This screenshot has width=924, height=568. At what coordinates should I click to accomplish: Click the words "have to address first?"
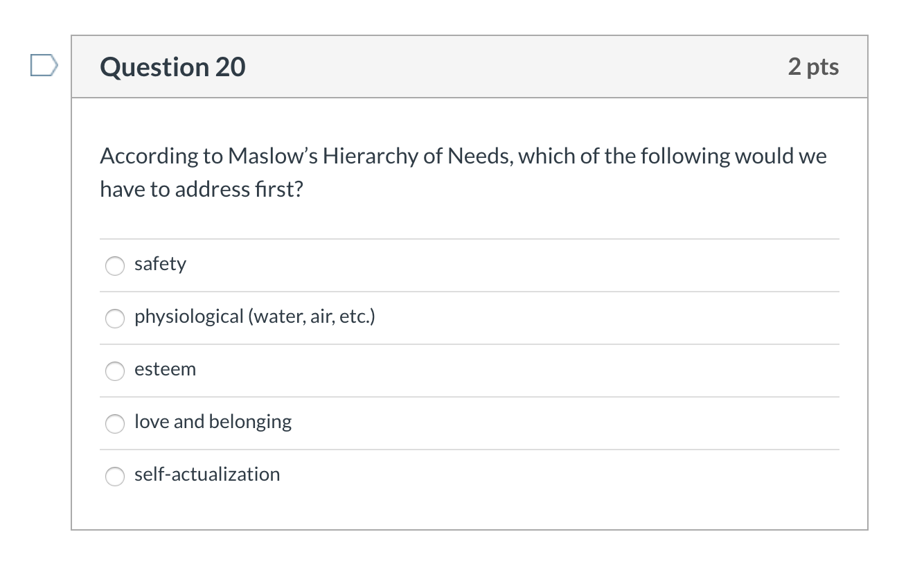202,189
